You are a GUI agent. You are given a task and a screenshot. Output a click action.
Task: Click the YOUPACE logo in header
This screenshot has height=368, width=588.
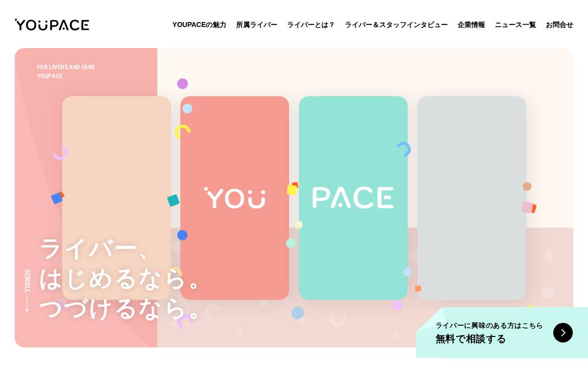click(52, 25)
